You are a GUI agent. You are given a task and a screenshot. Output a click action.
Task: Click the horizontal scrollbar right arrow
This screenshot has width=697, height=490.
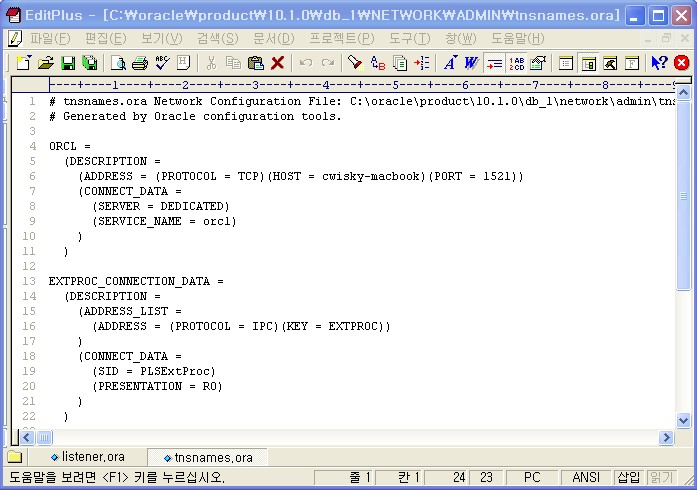(666, 438)
